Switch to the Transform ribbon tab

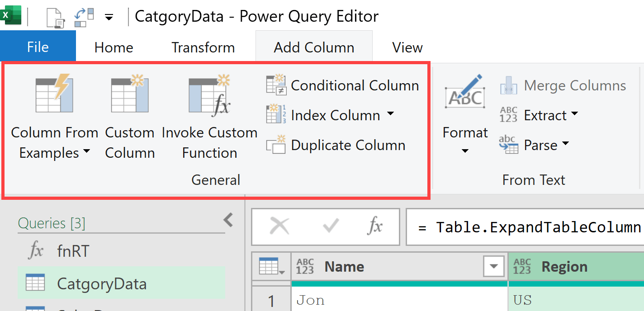(x=203, y=47)
